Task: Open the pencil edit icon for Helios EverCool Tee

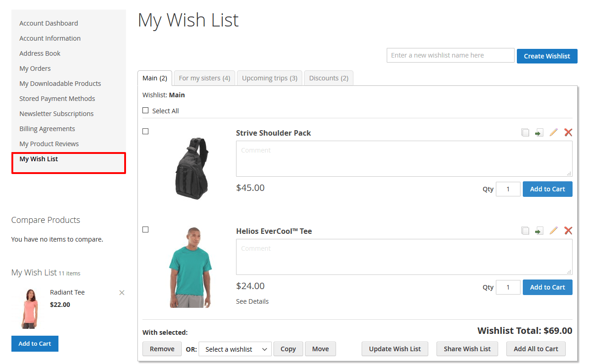Action: [x=553, y=230]
